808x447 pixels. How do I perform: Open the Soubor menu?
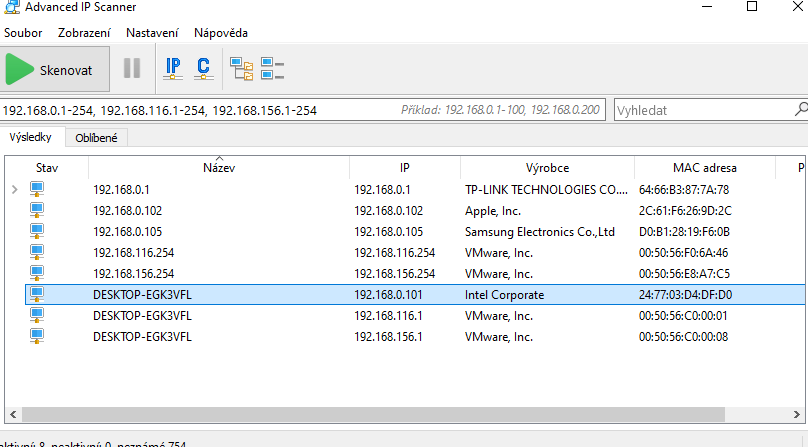tap(23, 33)
